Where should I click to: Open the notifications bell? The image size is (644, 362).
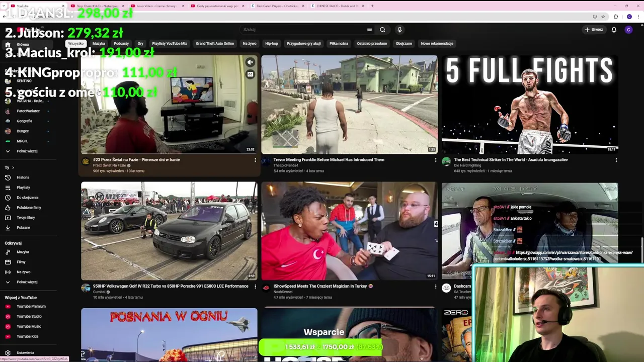614,30
